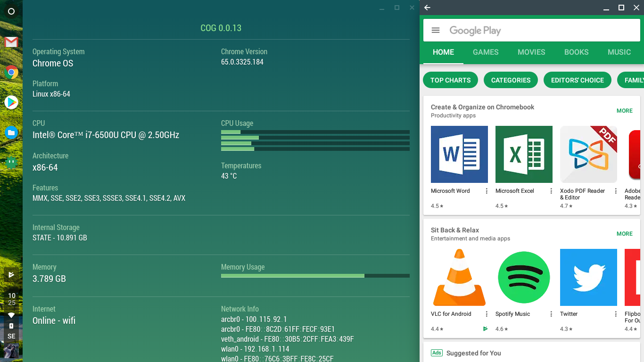
Task: Click the SE keyboard layout indicator
Action: tap(11, 337)
